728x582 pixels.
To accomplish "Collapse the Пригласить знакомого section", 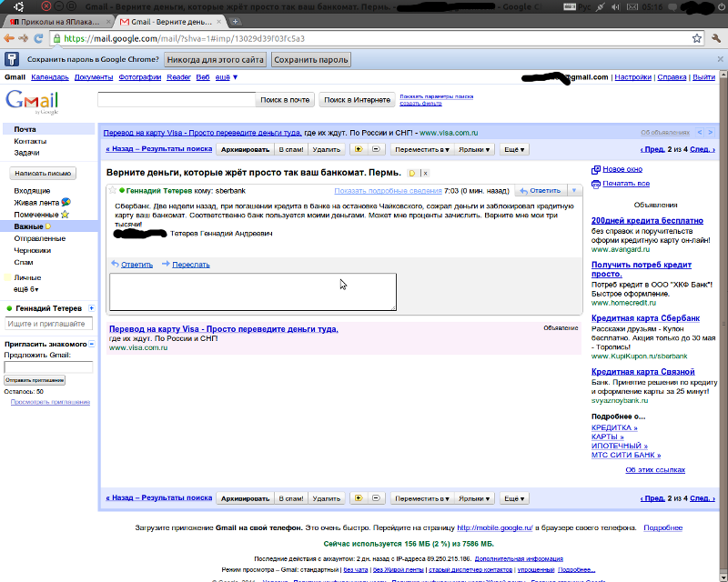I will point(92,344).
